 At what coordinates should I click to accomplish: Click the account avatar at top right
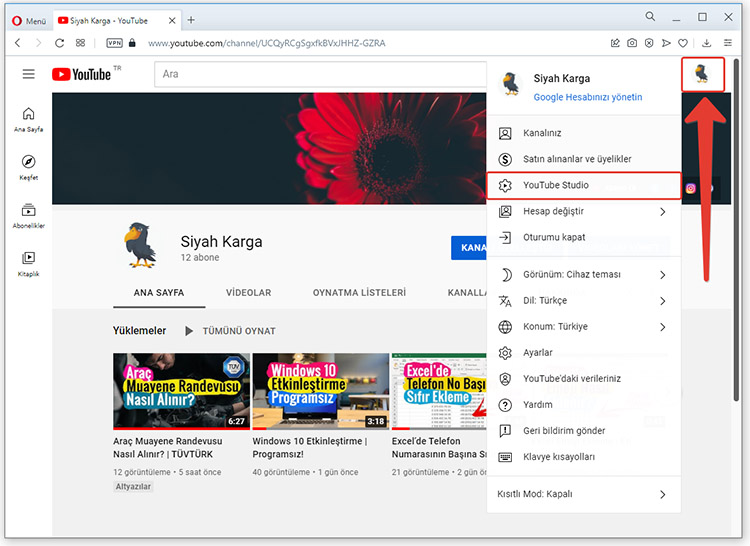tap(703, 74)
